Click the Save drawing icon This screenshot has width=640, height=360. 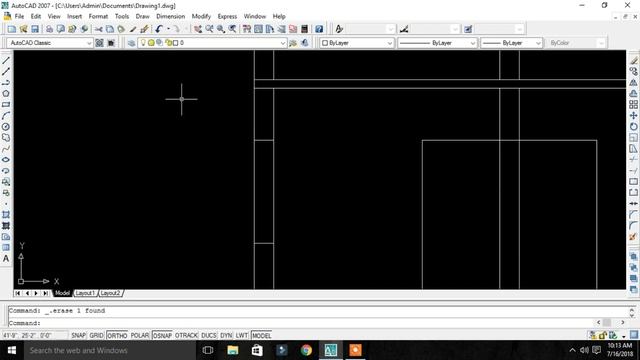pos(35,29)
